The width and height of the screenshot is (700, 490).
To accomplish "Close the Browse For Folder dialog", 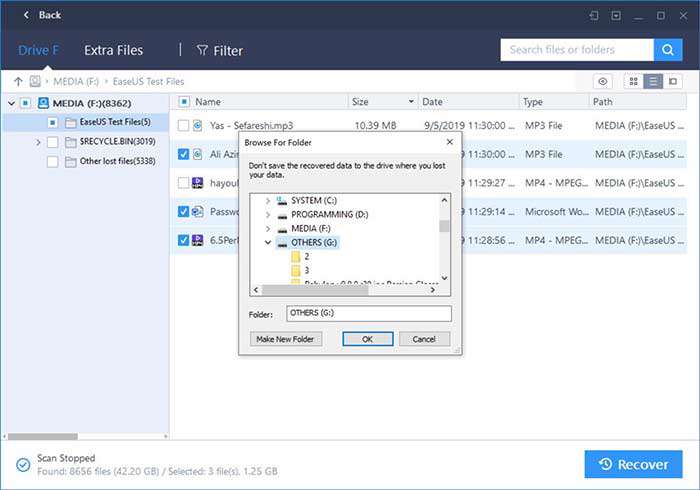I will point(450,142).
